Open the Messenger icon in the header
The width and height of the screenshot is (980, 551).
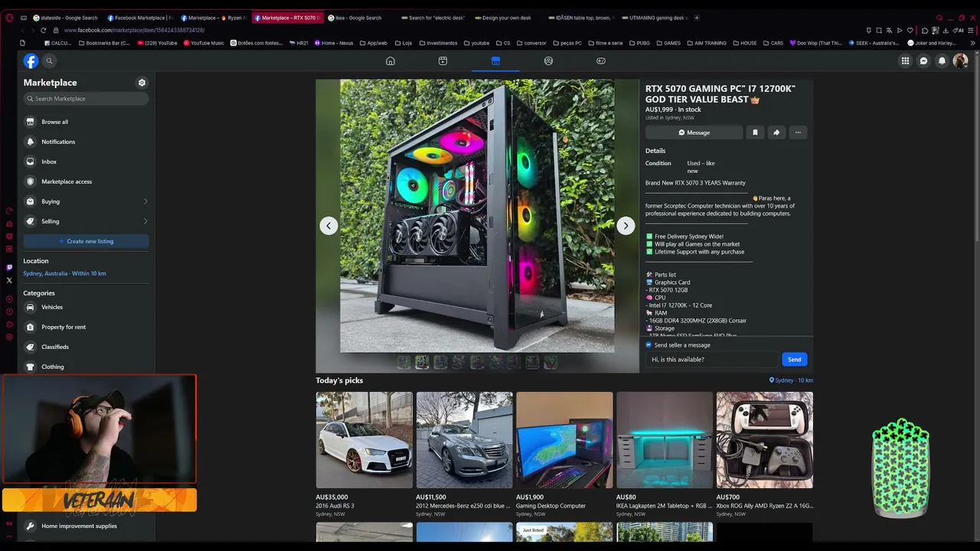924,61
